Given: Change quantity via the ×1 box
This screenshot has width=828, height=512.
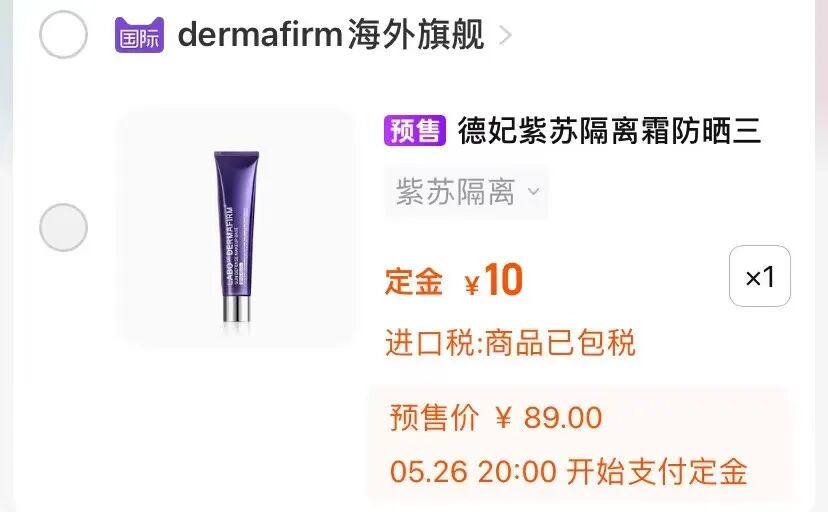Looking at the screenshot, I should click(x=760, y=276).
